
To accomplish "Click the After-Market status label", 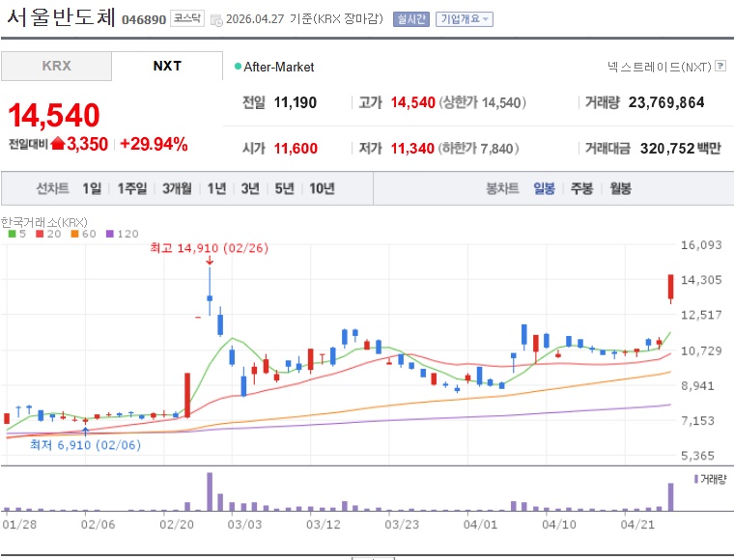I will (x=278, y=67).
